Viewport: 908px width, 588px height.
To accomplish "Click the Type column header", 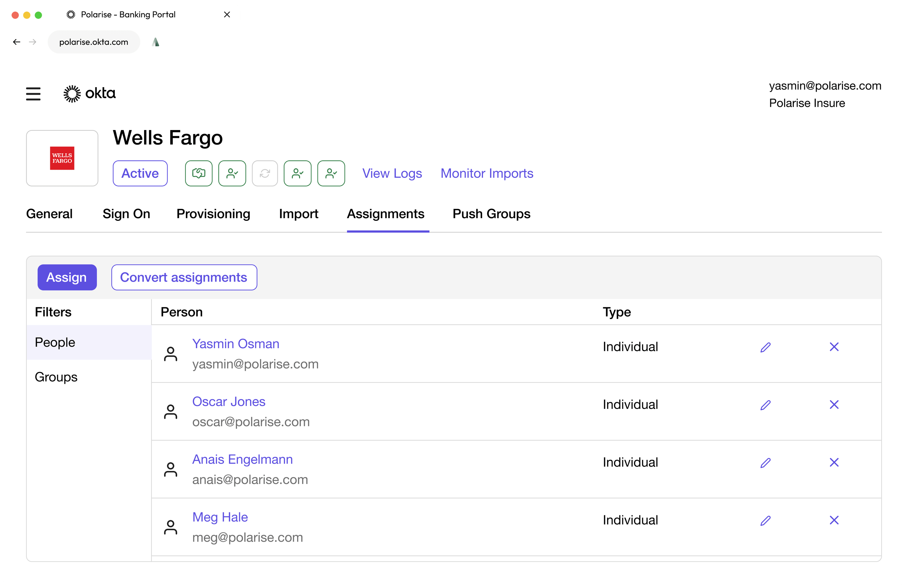I will point(617,312).
